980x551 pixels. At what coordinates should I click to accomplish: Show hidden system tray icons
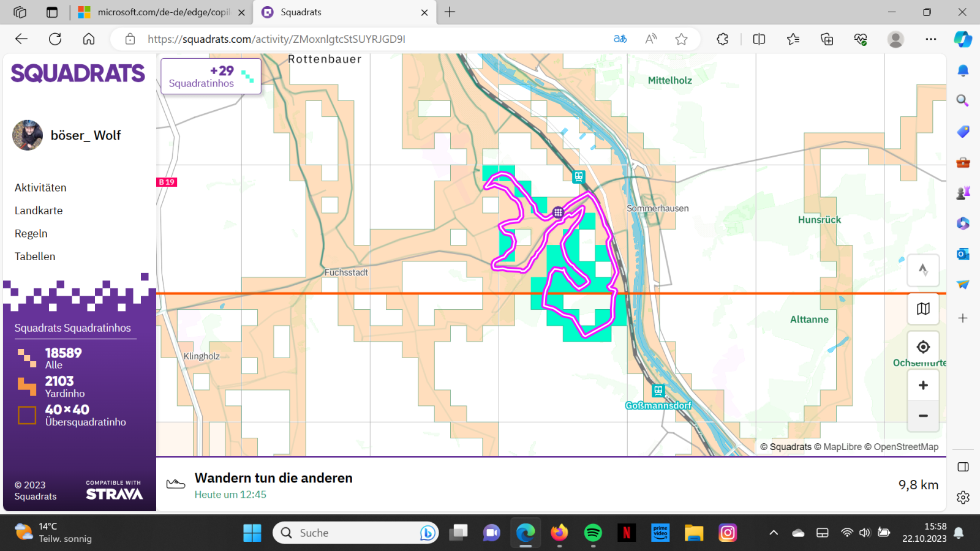point(774,533)
